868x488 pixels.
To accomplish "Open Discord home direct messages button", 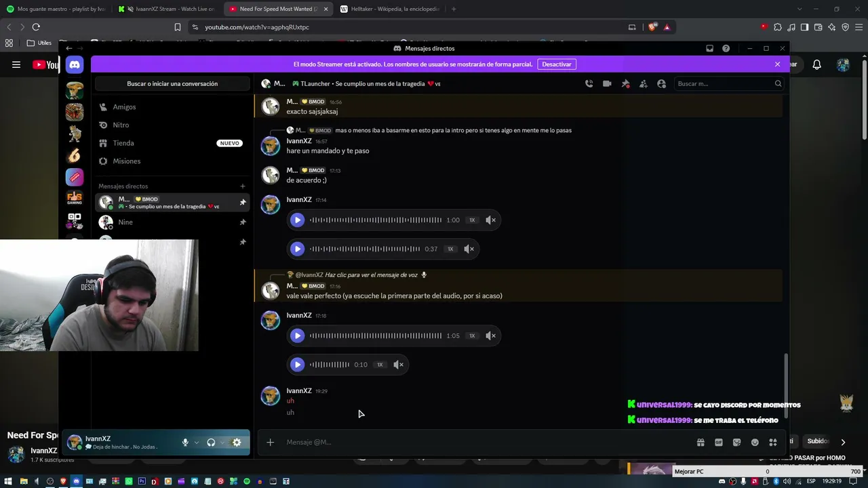I will (x=75, y=64).
